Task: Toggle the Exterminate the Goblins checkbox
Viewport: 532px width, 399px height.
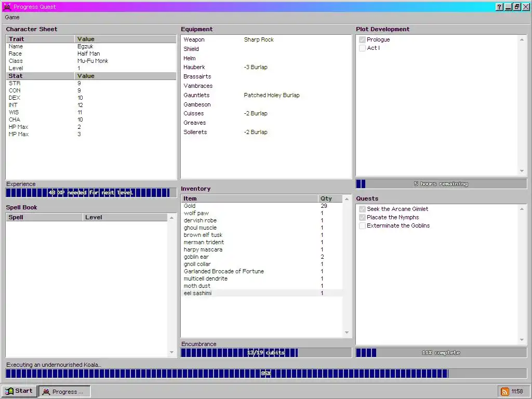Action: (362, 225)
